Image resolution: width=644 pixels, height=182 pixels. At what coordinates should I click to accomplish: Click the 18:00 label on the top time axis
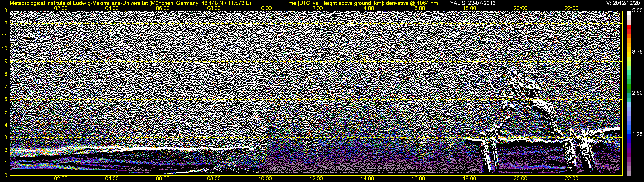[x=469, y=8]
